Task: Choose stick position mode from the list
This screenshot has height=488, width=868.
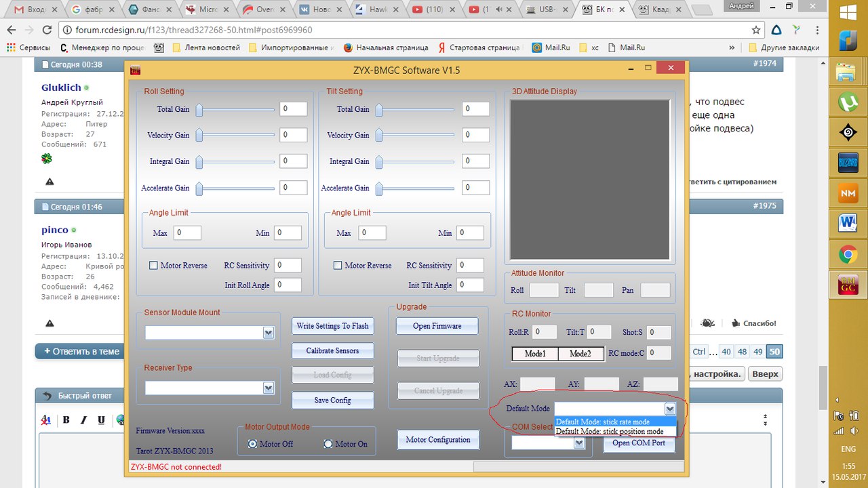Action: click(609, 431)
